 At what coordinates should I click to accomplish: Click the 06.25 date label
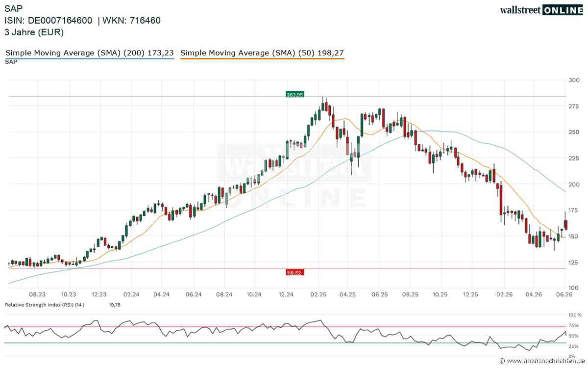[379, 294]
